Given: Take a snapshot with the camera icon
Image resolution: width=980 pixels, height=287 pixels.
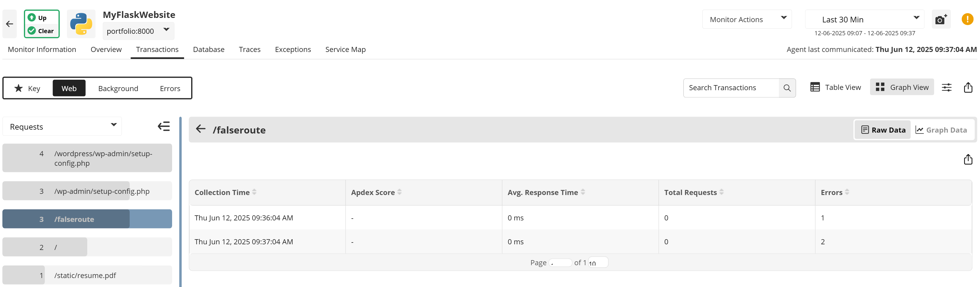Looking at the screenshot, I should [x=941, y=19].
